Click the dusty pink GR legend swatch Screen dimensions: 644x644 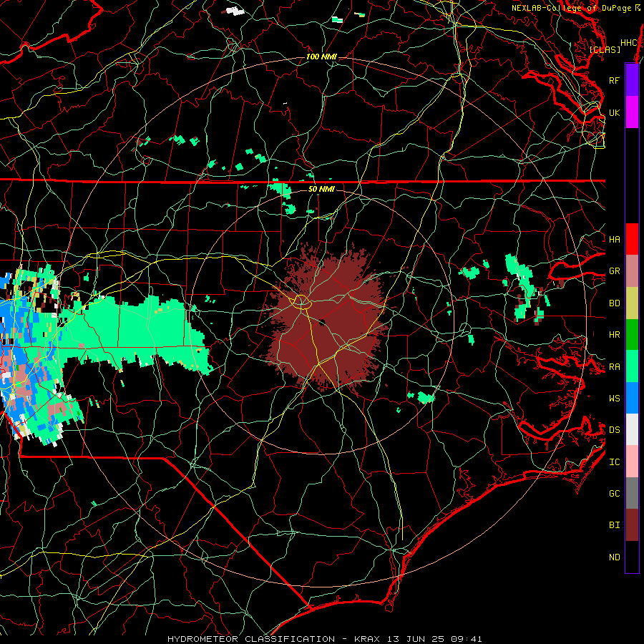632,270
